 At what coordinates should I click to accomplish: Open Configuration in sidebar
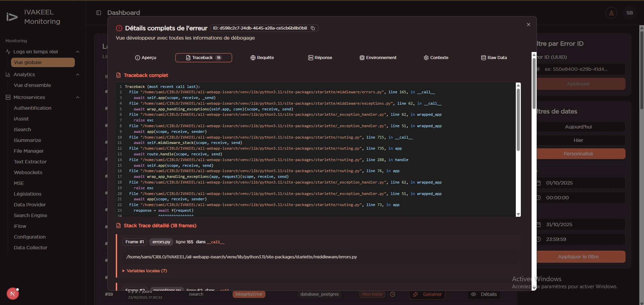coord(43,237)
